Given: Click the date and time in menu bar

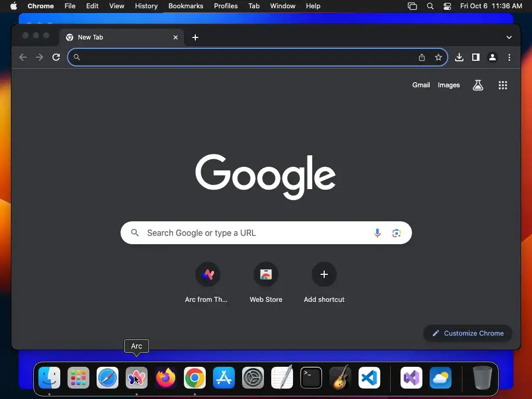Looking at the screenshot, I should 491,6.
